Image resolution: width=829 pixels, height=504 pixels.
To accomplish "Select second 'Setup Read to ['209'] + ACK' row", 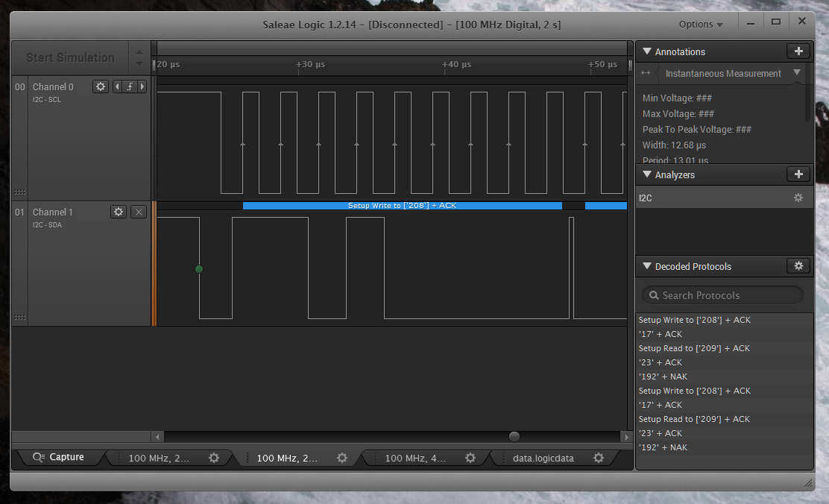I will (724, 419).
